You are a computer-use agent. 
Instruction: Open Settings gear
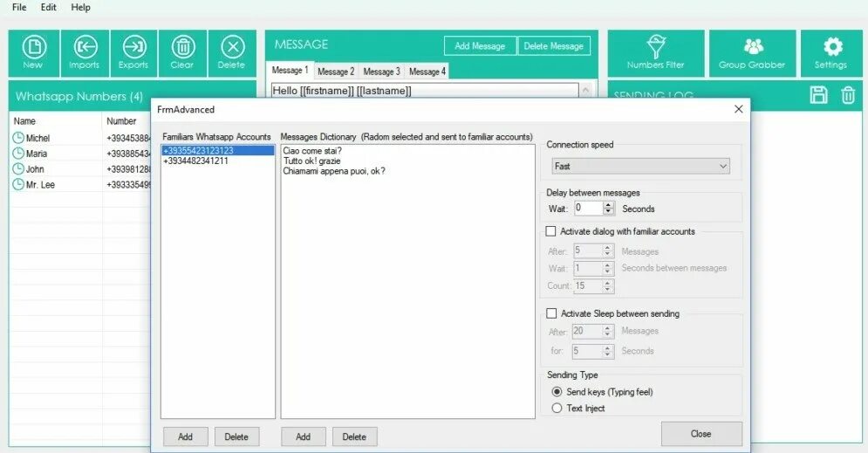831,53
